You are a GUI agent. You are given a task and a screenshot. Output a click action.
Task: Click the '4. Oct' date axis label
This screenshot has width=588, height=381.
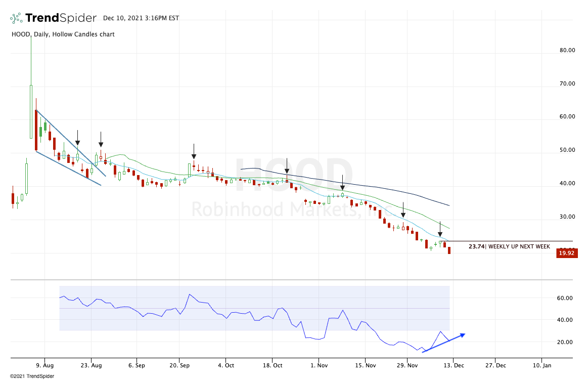225,365
